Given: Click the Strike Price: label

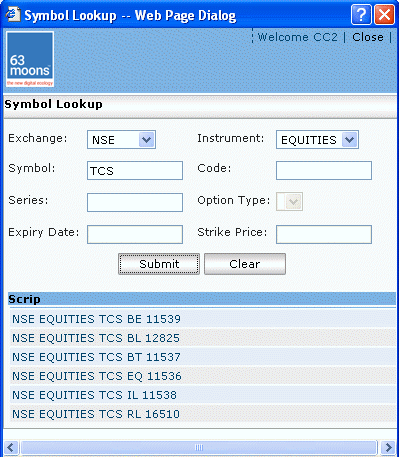Looking at the screenshot, I should pos(232,232).
